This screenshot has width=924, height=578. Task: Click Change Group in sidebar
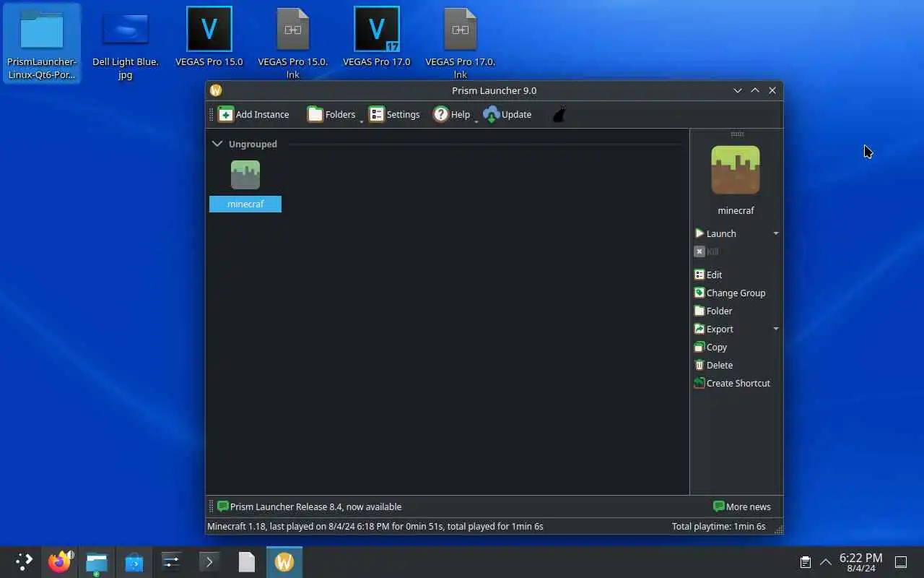click(x=729, y=293)
